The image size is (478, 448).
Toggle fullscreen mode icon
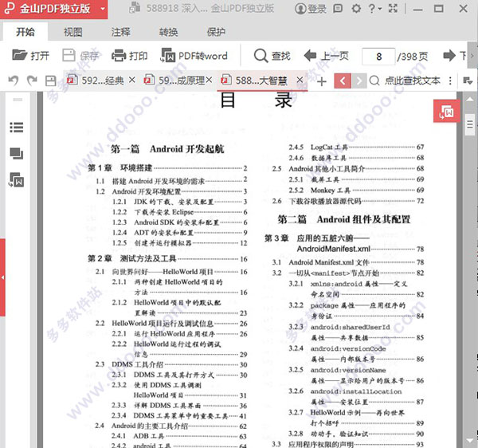(393, 8)
